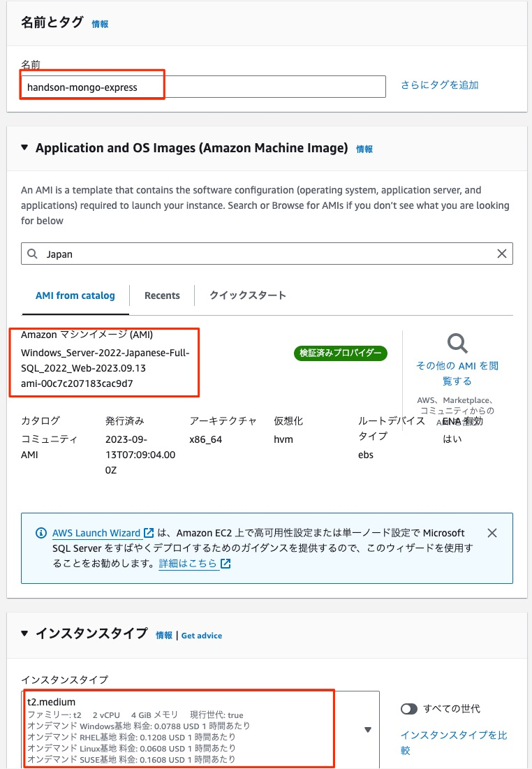The height and width of the screenshot is (769, 532).
Task: Click the name field containing handson-mongo-express
Action: click(203, 87)
